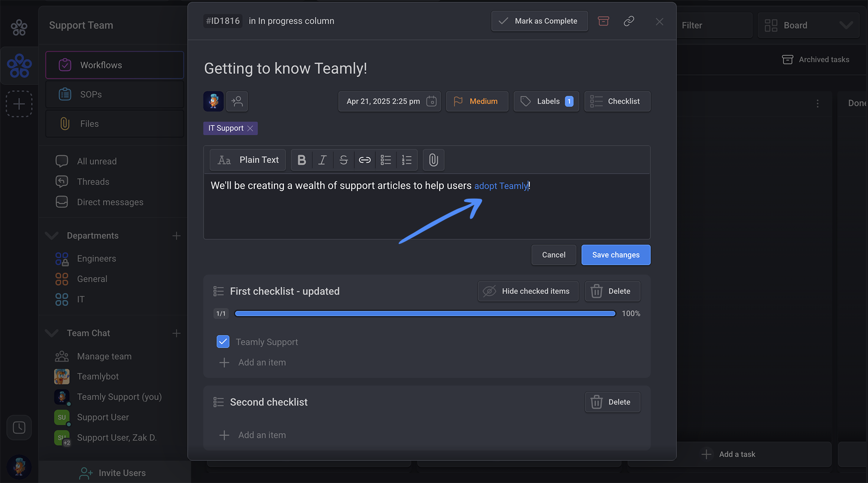Mark the task as complete
Viewport: 868px width, 483px height.
coord(539,21)
